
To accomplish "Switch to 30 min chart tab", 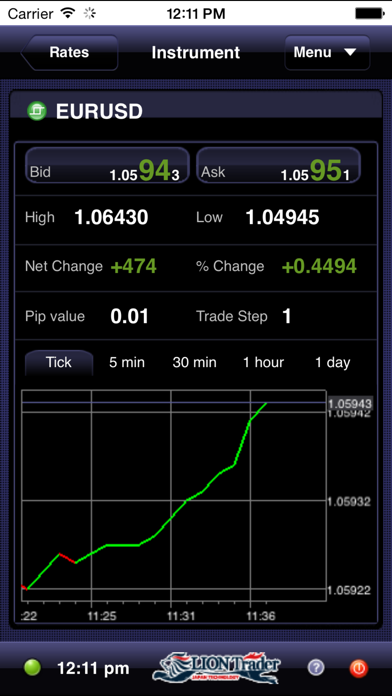I will (x=194, y=363).
